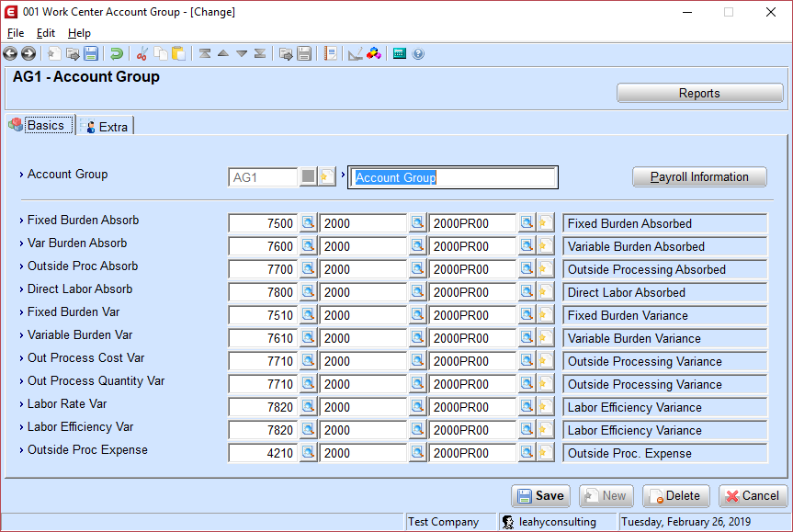Click the Variable Burden Variance description

click(x=665, y=338)
